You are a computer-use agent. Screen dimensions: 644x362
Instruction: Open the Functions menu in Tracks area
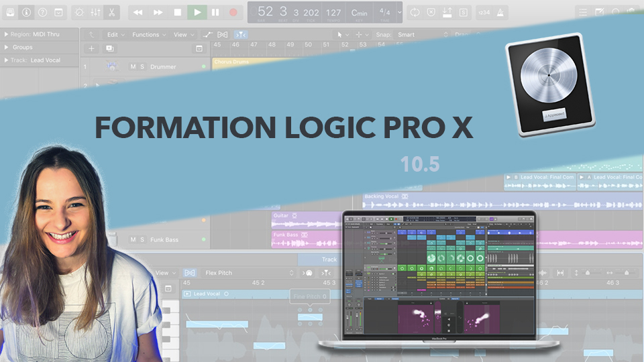(x=149, y=35)
